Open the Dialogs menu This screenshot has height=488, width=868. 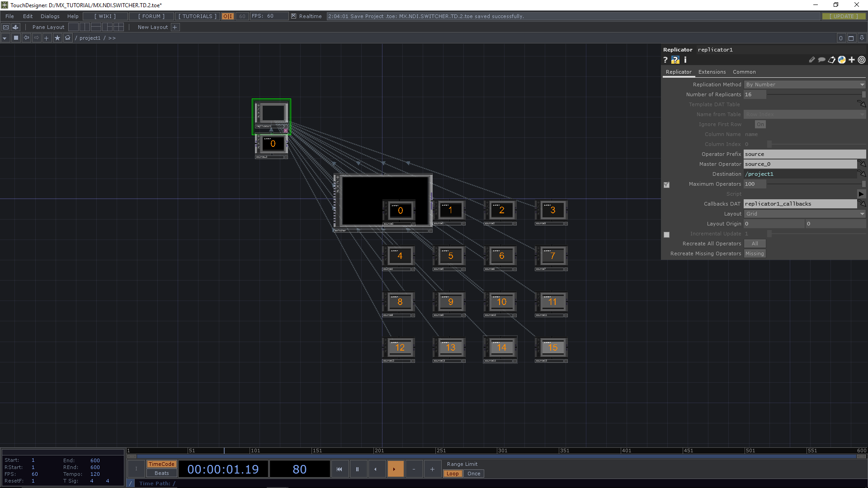[50, 16]
